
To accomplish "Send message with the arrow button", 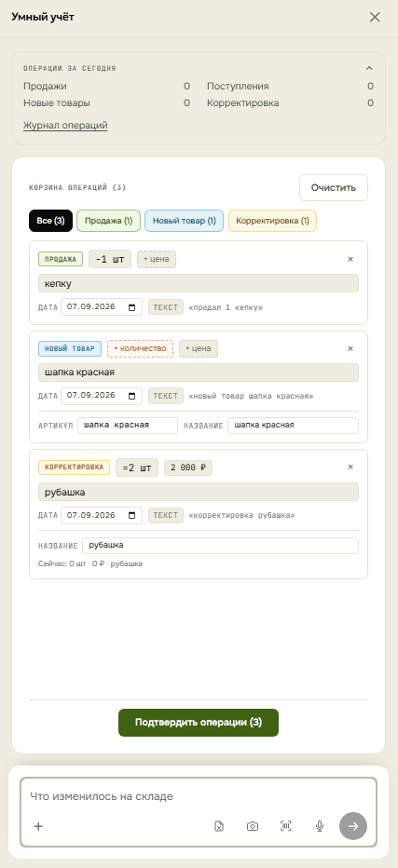I will click(x=353, y=826).
